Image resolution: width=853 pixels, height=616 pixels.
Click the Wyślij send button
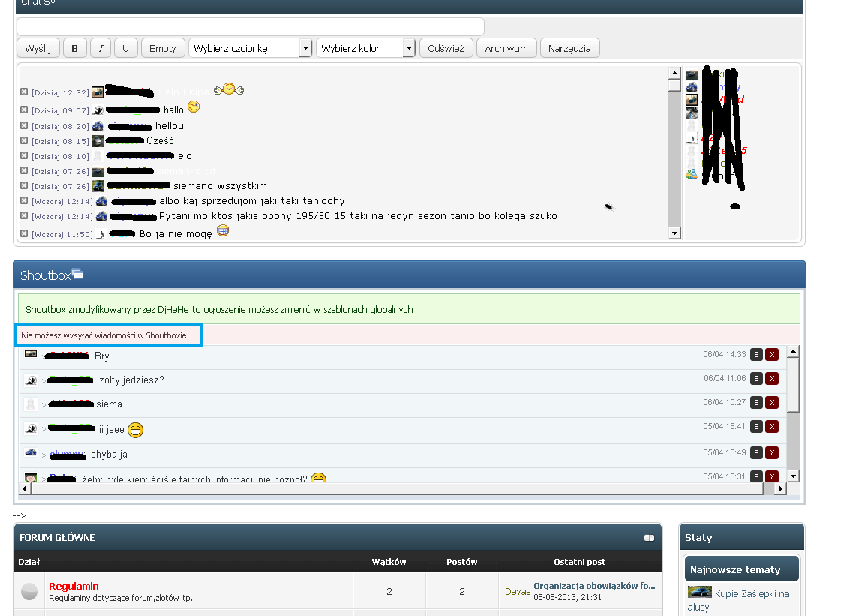point(38,49)
